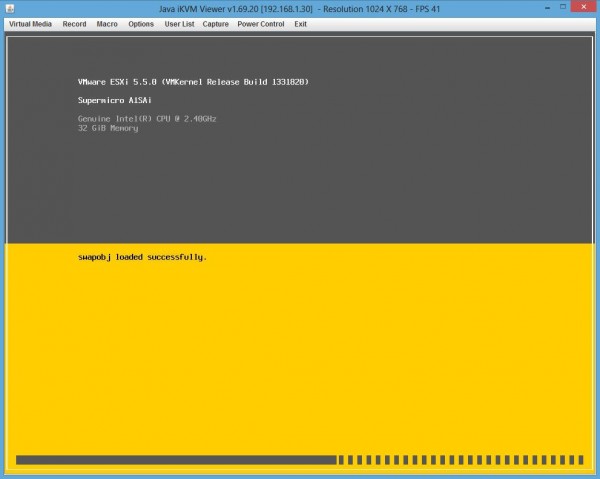
Task: Open the Power Control menu
Action: [x=261, y=24]
